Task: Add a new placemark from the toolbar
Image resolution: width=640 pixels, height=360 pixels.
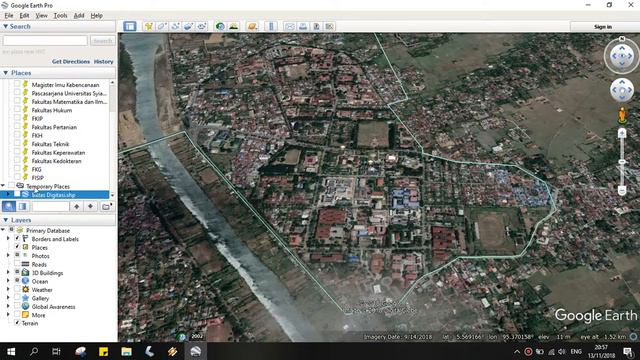Action: [149, 27]
